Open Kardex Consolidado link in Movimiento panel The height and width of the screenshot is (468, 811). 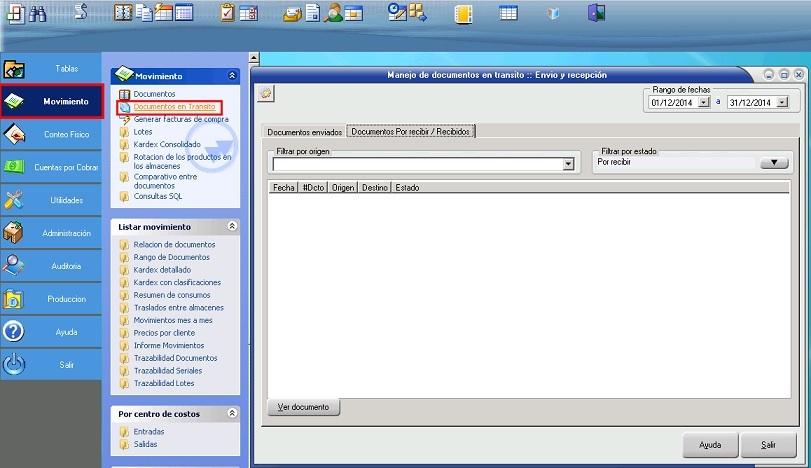coord(167,144)
